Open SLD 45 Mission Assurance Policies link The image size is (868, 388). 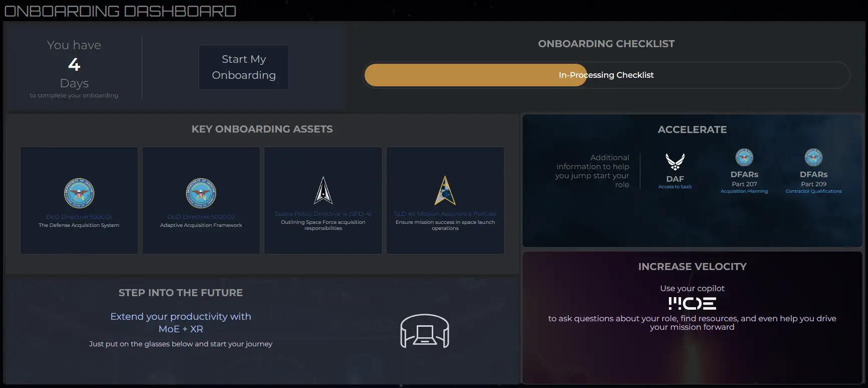point(445,214)
